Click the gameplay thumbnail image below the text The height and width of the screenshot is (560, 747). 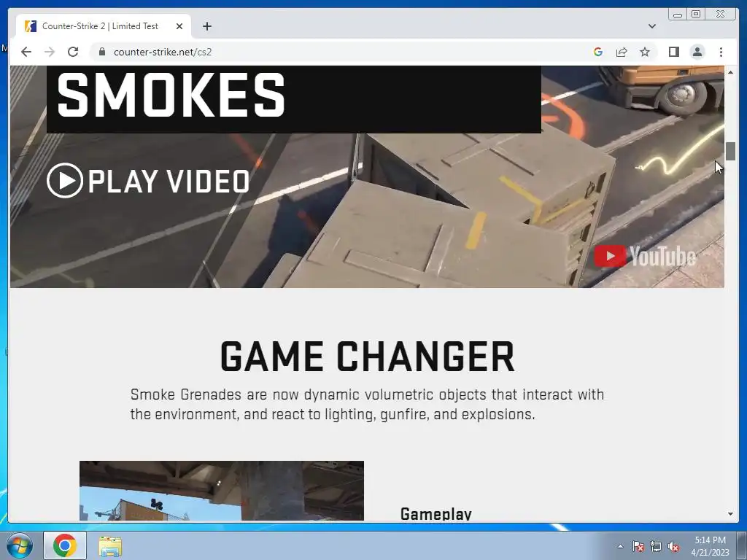(x=222, y=491)
